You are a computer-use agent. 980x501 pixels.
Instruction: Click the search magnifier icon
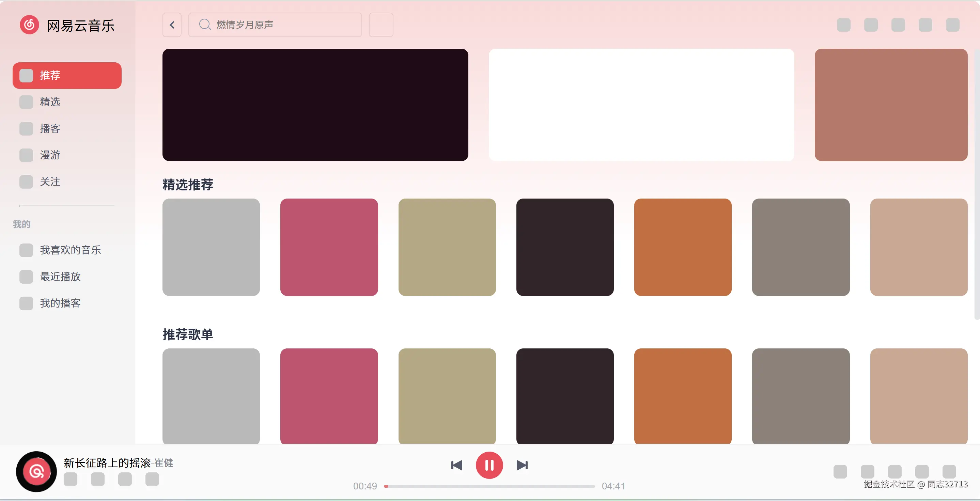(205, 25)
